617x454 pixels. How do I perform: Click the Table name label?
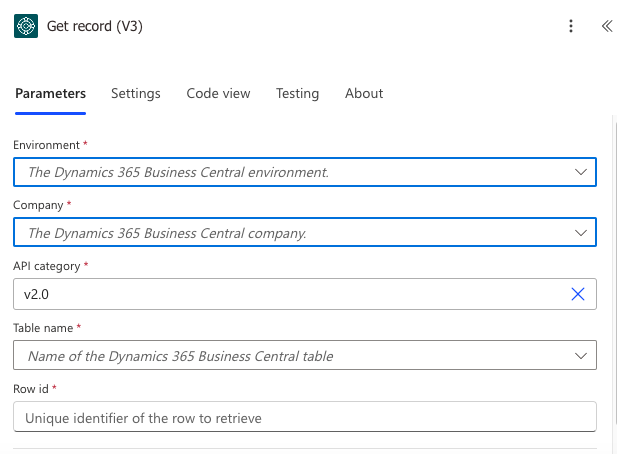43,328
